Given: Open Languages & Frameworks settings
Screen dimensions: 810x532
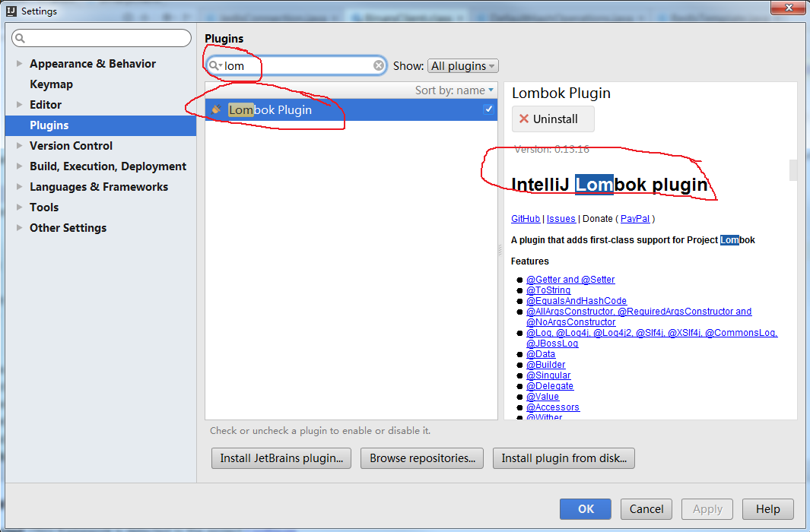Looking at the screenshot, I should pyautogui.click(x=99, y=187).
